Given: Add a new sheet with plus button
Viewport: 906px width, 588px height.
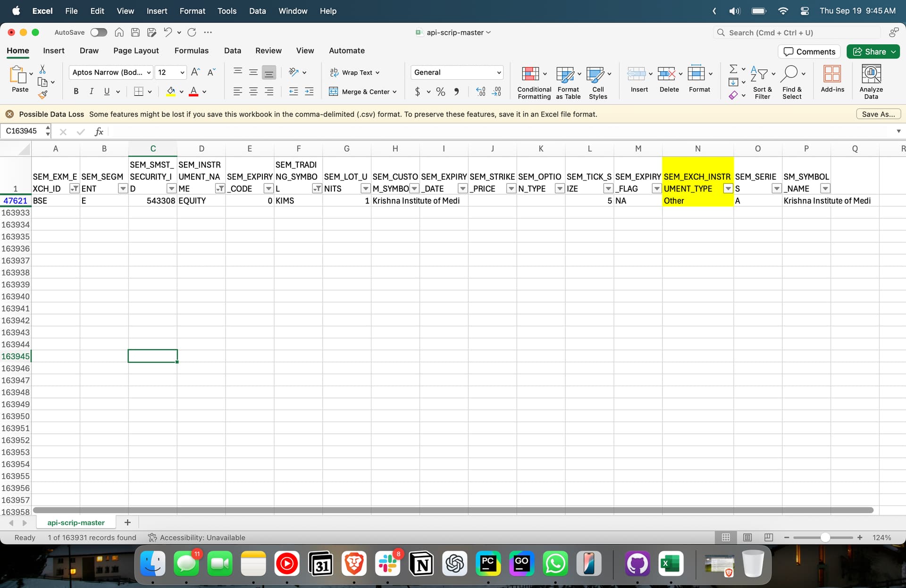Looking at the screenshot, I should coord(127,522).
